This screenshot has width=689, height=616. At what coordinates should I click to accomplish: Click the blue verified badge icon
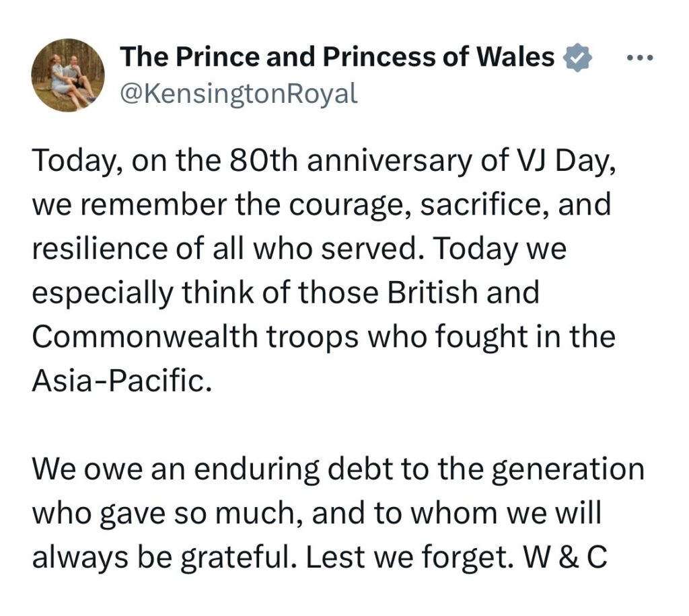click(576, 58)
